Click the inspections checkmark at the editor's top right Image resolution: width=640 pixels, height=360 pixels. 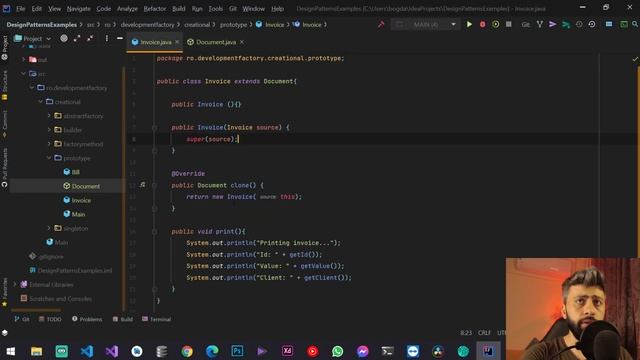[635, 59]
